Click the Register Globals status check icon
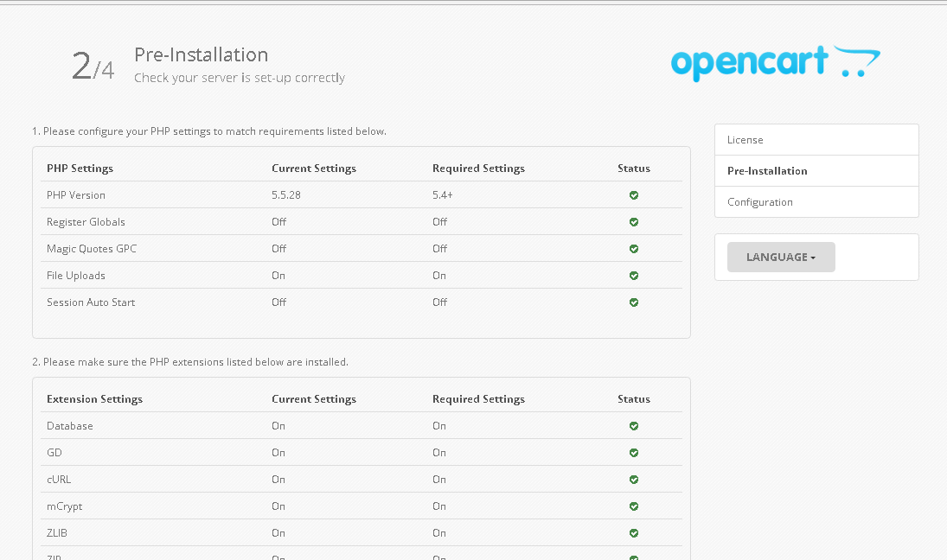 (x=634, y=222)
